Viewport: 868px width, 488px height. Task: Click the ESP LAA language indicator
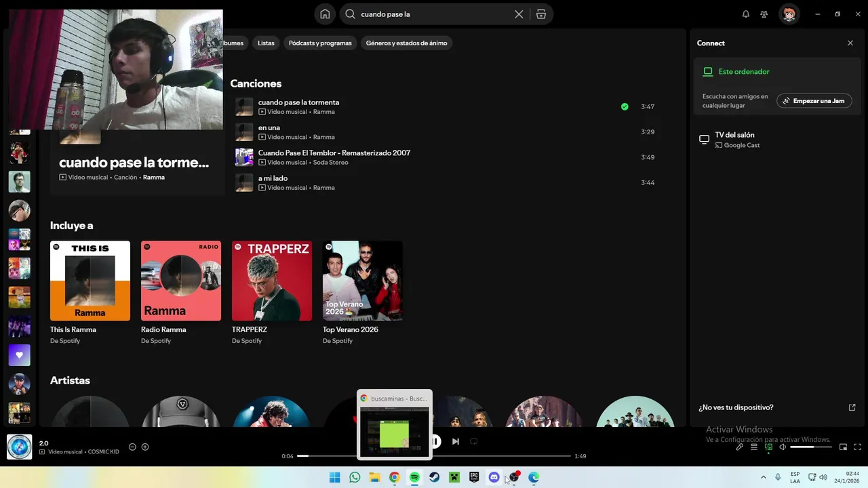[x=795, y=477]
